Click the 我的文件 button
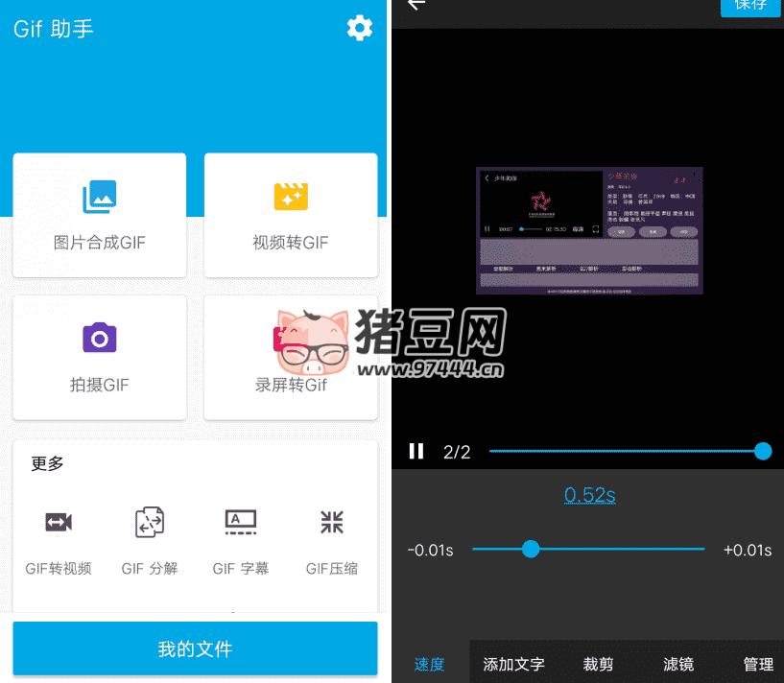784x683 pixels. [195, 649]
